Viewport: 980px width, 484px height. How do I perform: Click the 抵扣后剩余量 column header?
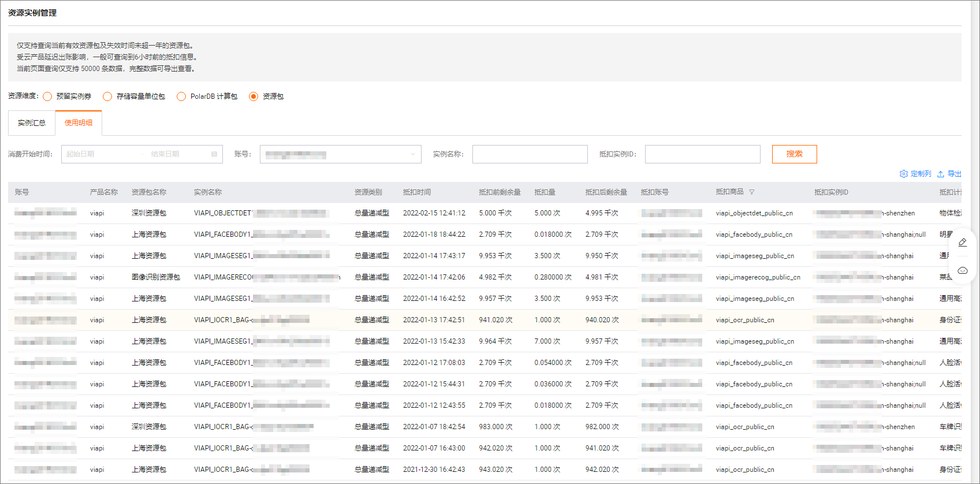pos(606,192)
